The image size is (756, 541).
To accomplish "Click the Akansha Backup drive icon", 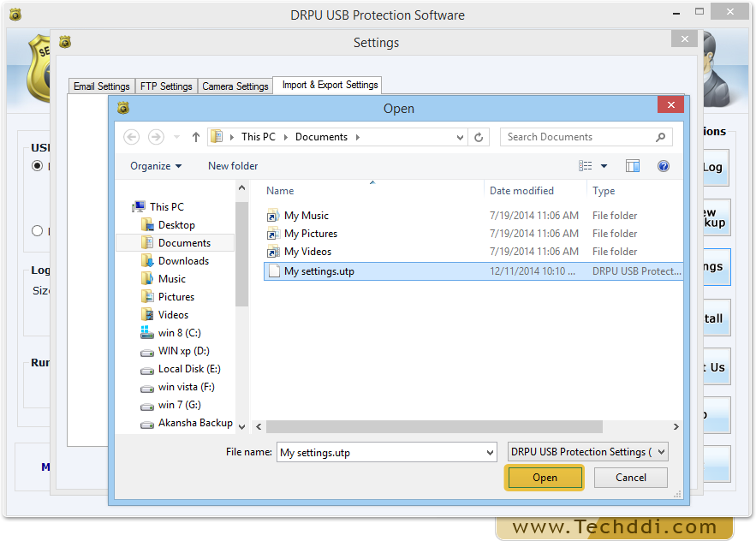I will 147,424.
